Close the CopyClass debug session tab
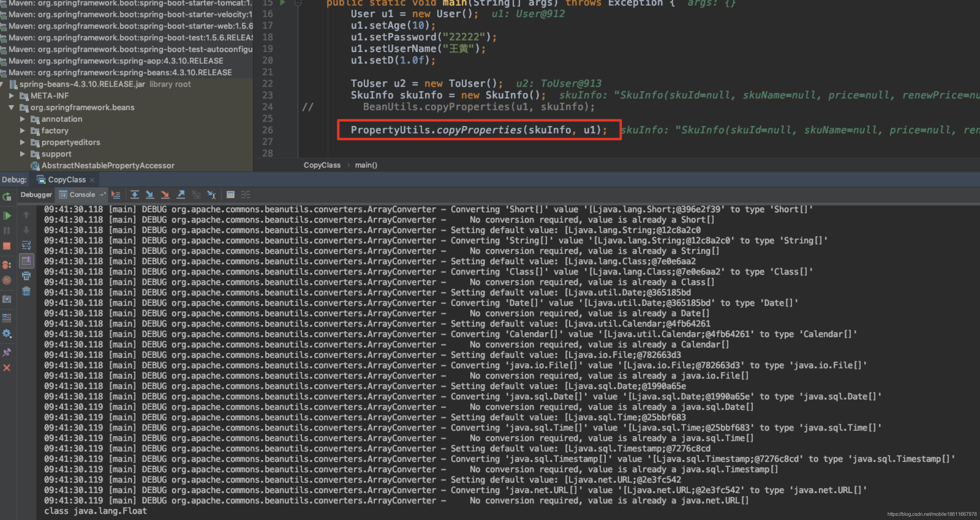This screenshot has width=980, height=520. pyautogui.click(x=92, y=180)
